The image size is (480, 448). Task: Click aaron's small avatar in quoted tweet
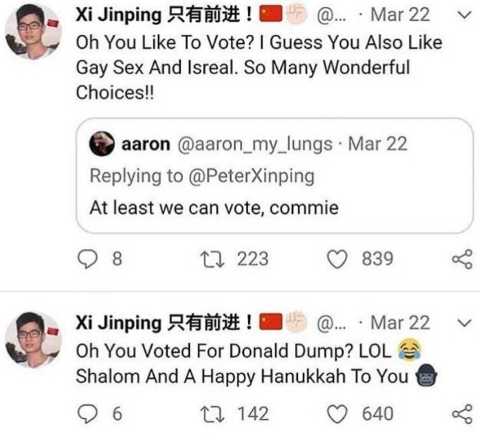click(x=102, y=144)
